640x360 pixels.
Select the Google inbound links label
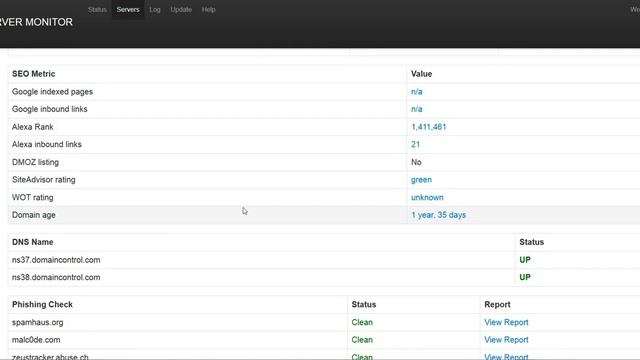(49, 109)
